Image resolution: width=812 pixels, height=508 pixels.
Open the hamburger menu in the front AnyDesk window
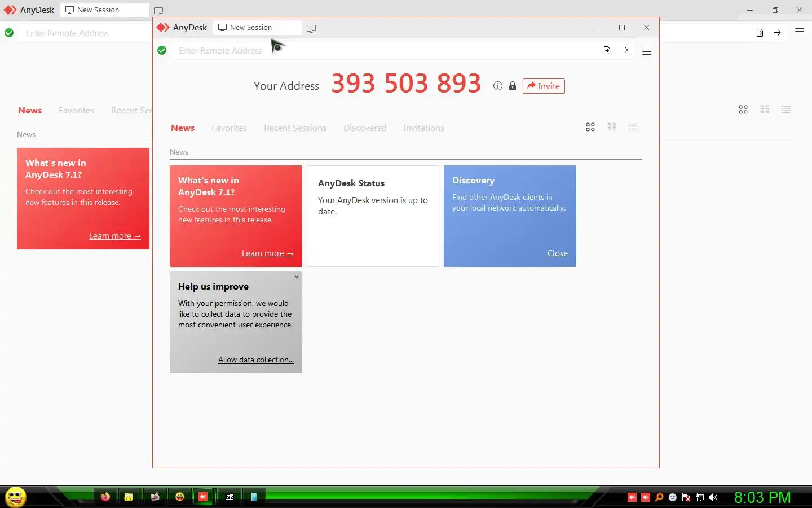[647, 50]
